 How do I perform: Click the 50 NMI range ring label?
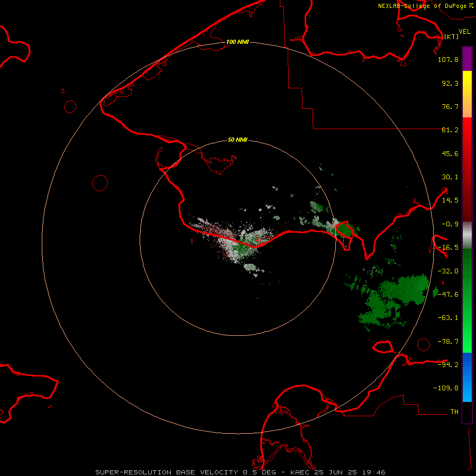[x=237, y=140]
